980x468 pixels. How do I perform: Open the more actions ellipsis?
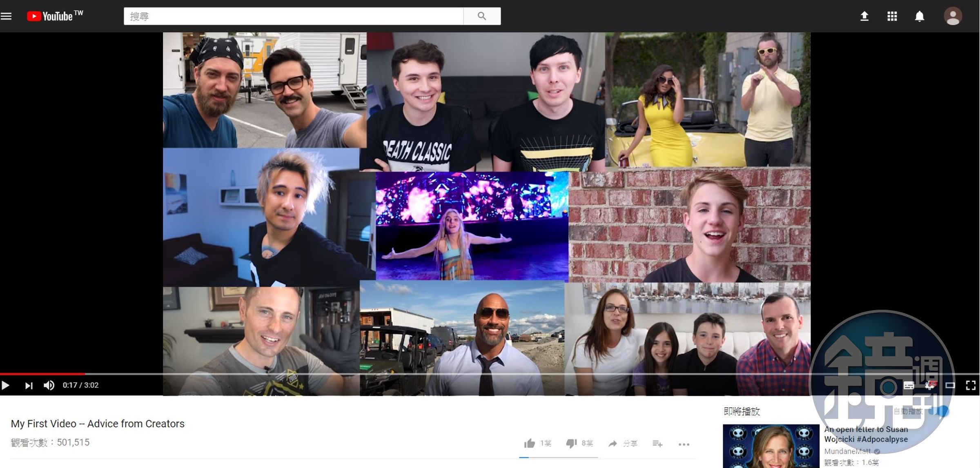(x=684, y=444)
